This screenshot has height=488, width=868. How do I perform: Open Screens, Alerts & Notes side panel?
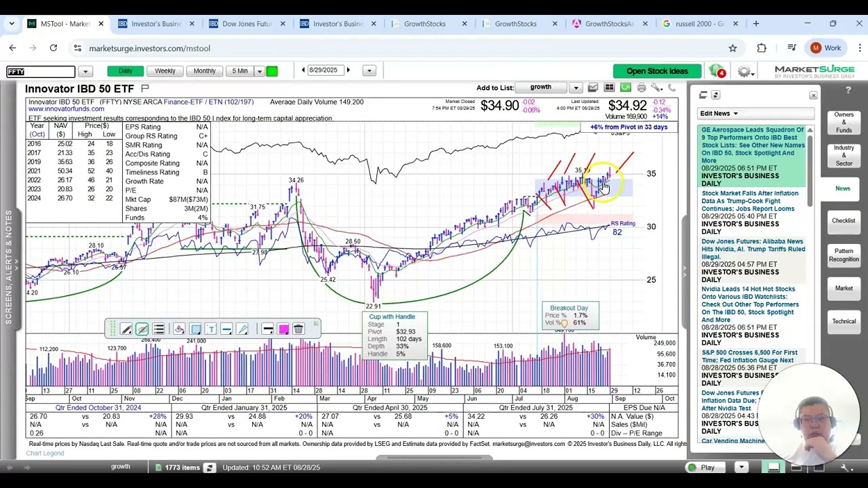point(9,266)
